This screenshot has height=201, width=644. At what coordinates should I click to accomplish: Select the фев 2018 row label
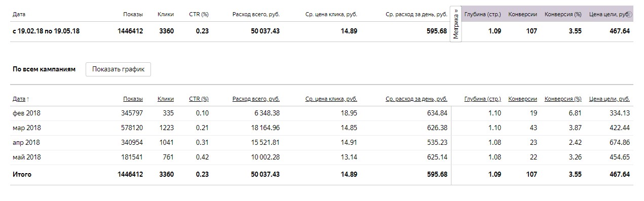26,113
